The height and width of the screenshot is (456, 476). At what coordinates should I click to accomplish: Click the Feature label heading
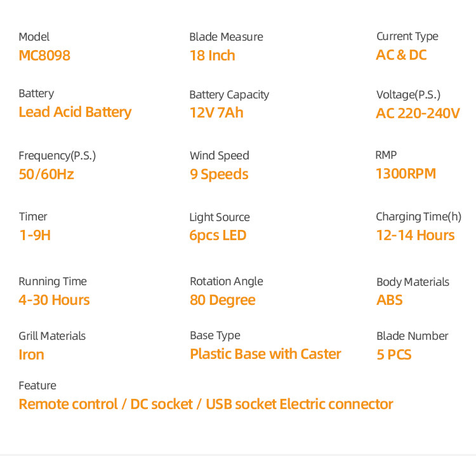click(x=37, y=386)
